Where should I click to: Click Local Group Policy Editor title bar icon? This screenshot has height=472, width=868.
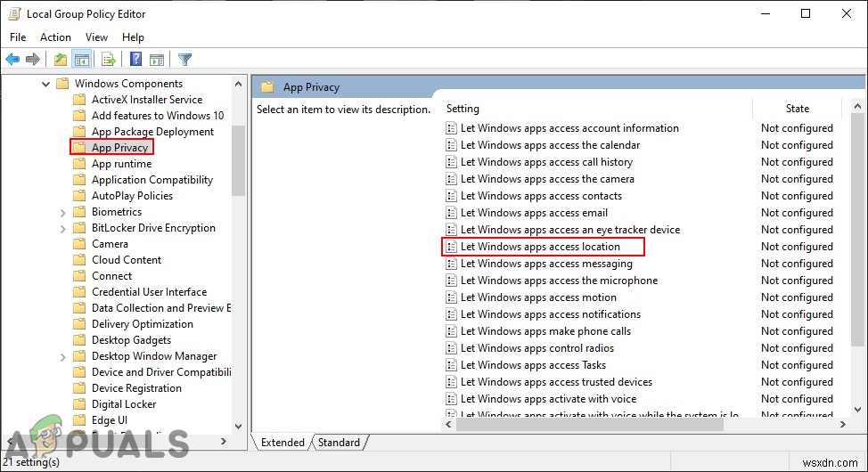(x=14, y=14)
